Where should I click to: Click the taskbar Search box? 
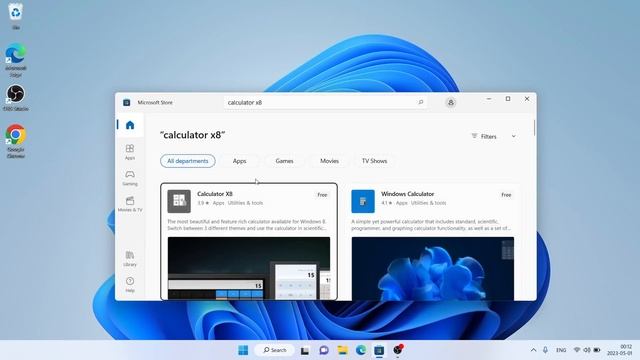pyautogui.click(x=274, y=350)
